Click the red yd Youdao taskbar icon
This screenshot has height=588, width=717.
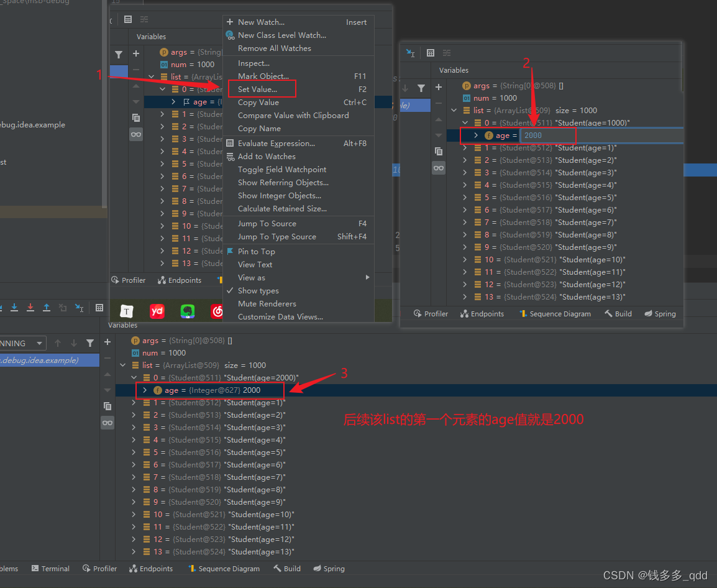point(157,311)
